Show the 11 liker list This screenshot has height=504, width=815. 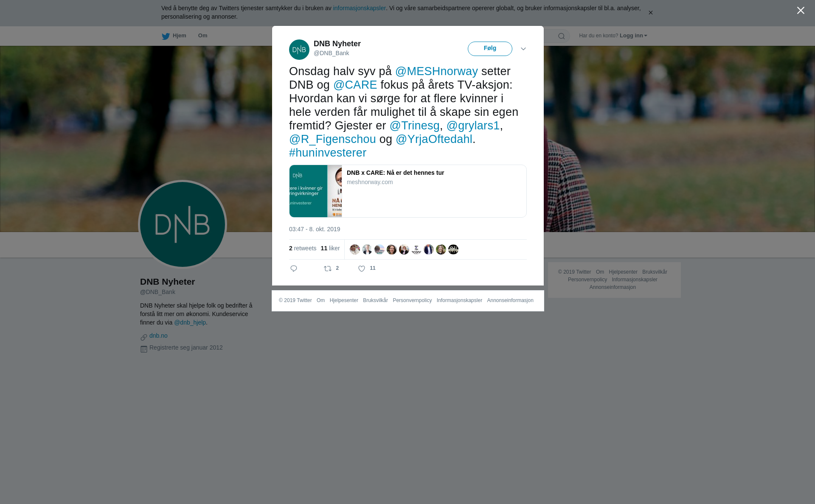[x=330, y=248]
